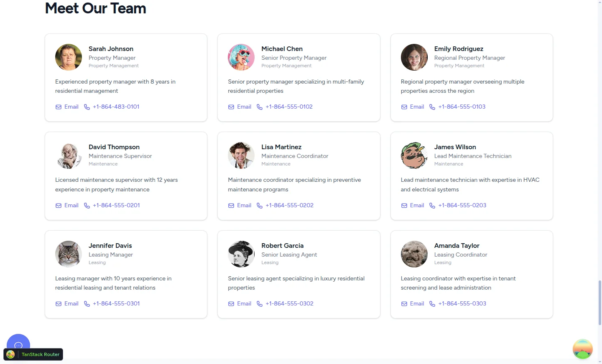Open the round blue chat bubble button
This screenshot has width=602, height=364.
[18, 342]
